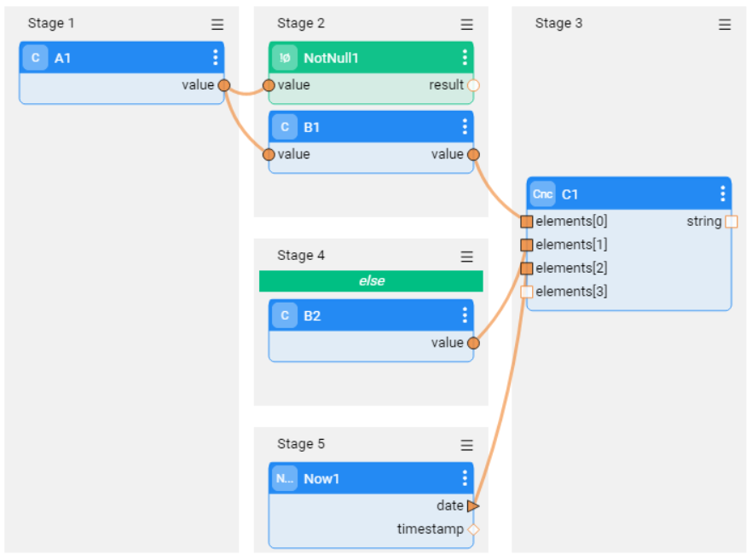Open the Stage 5 hamburger menu
752x560 pixels.
[x=466, y=445]
